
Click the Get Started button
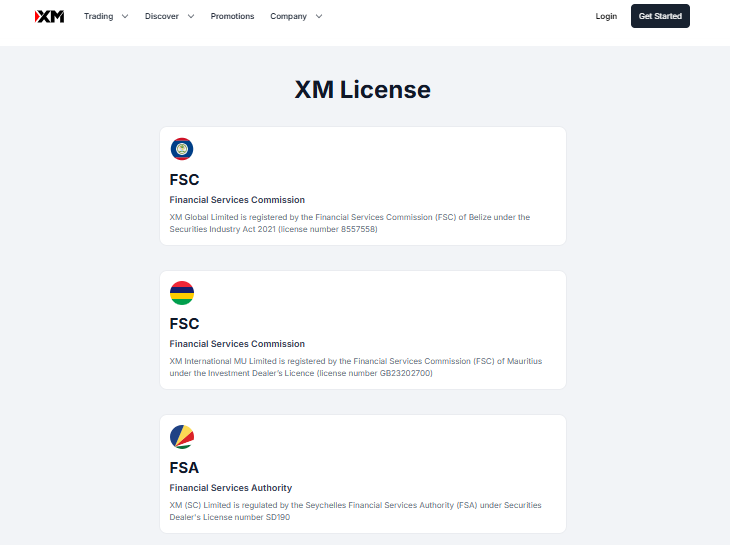(x=660, y=16)
